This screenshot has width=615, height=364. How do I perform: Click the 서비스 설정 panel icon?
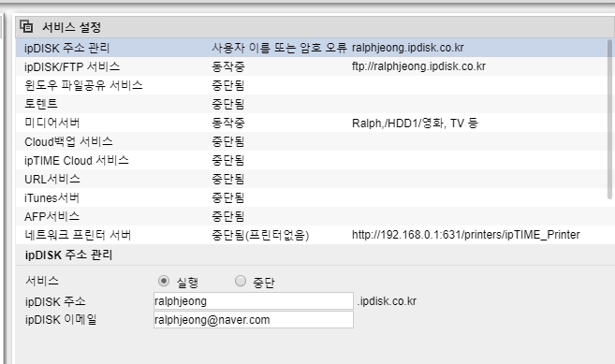click(26, 27)
